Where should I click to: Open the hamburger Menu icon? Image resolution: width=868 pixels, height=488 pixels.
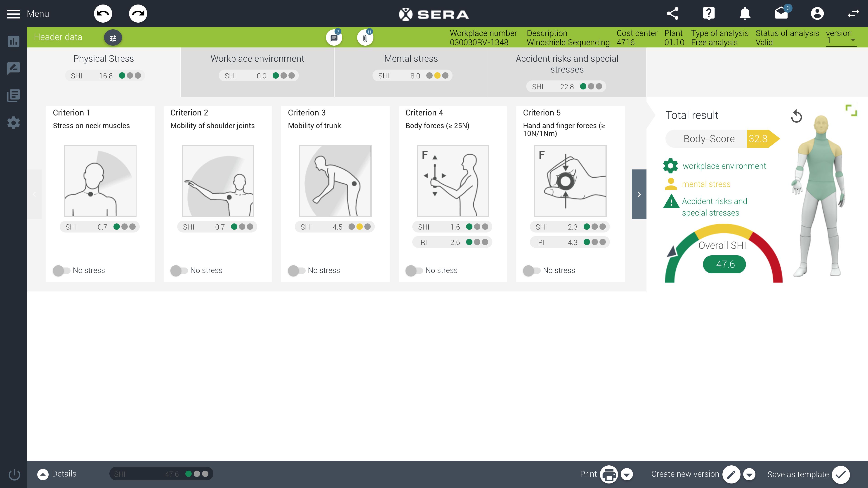[14, 14]
